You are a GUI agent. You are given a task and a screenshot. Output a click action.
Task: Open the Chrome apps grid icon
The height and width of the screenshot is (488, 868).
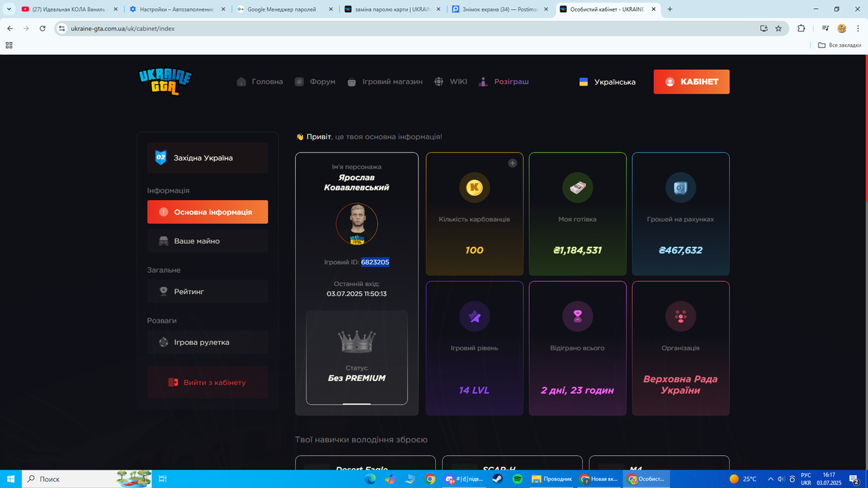[9, 45]
